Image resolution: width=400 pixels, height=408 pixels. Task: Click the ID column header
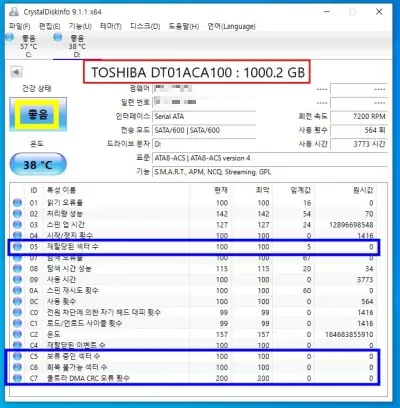(34, 190)
